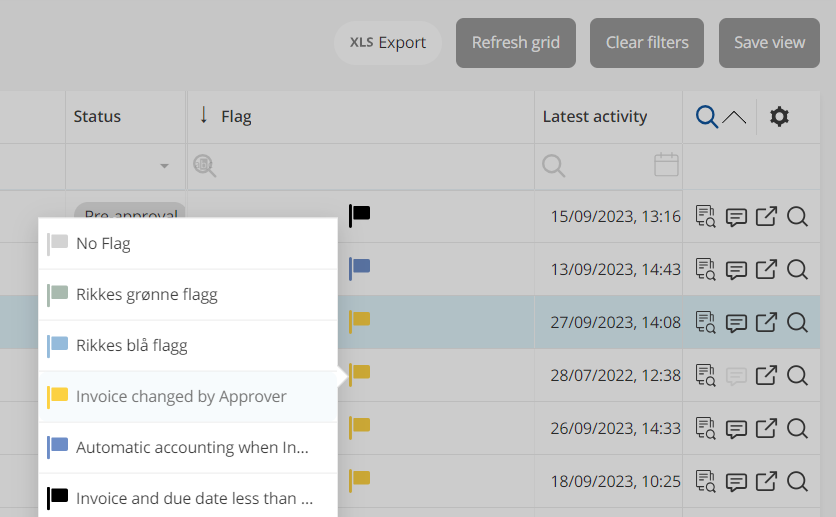Click the black flag in the first row
The height and width of the screenshot is (517, 836).
coord(360,215)
